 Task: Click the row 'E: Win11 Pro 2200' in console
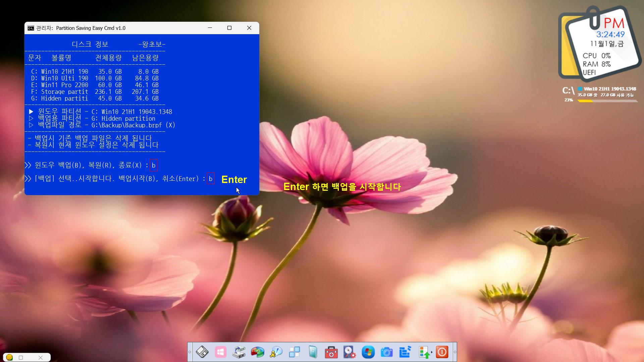[95, 85]
